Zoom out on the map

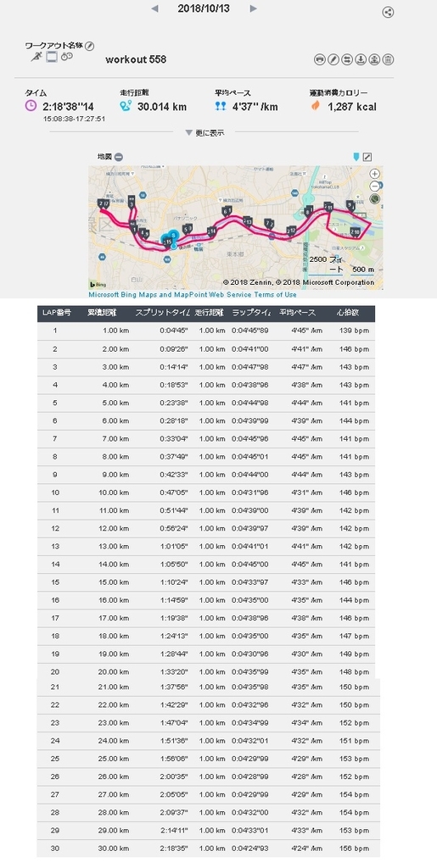coord(375,186)
